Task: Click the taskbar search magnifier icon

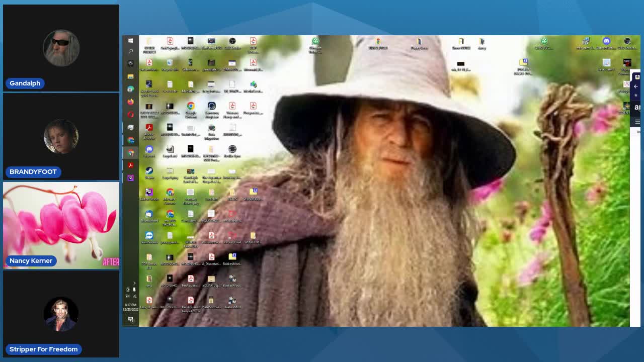Action: click(x=130, y=51)
